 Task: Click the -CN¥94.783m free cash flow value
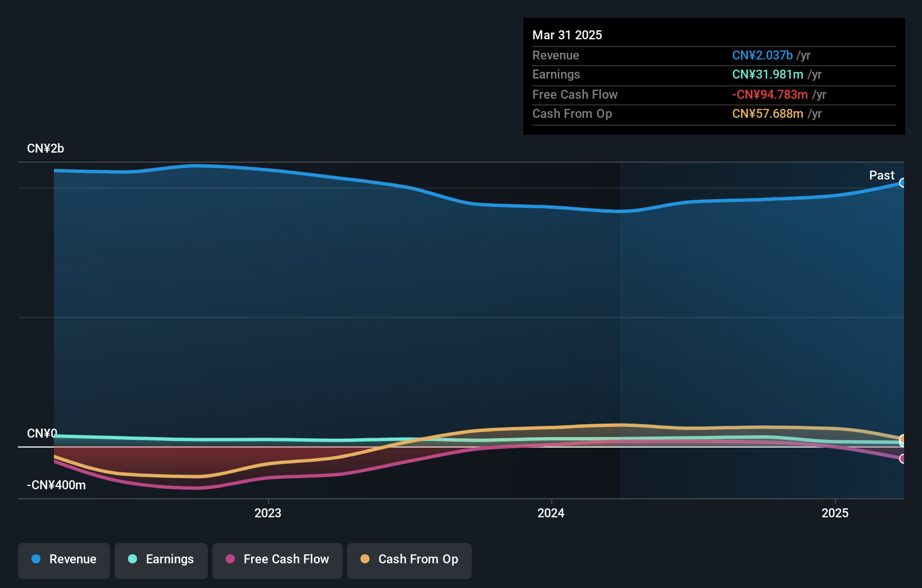tap(770, 94)
